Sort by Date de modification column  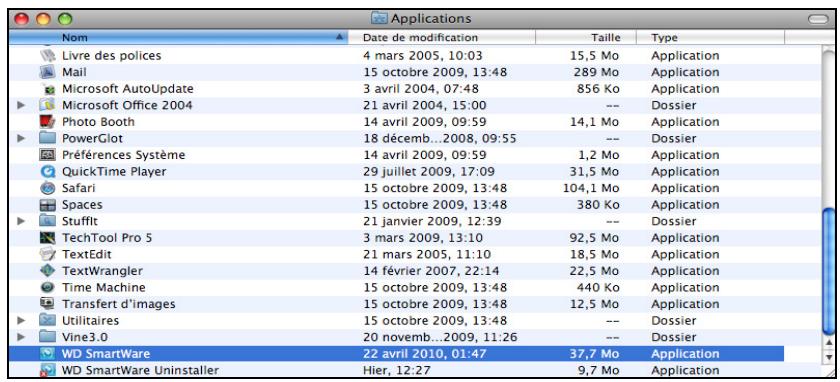point(441,38)
